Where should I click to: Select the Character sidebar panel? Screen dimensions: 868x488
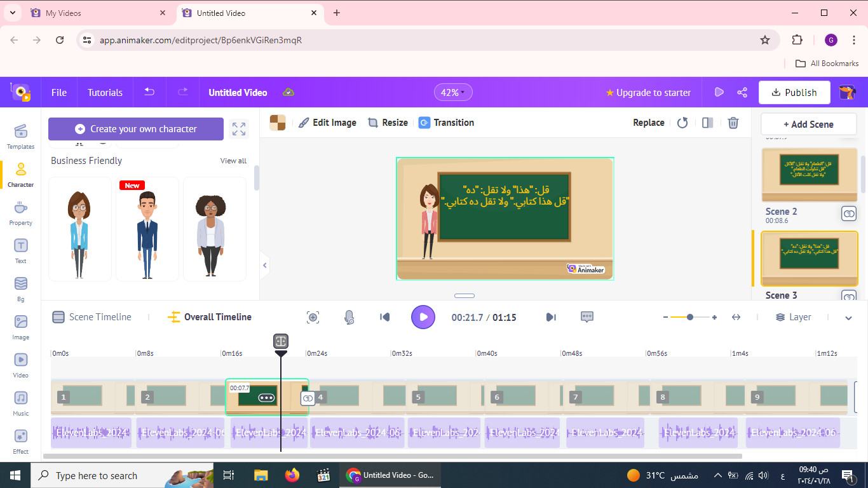(x=20, y=175)
